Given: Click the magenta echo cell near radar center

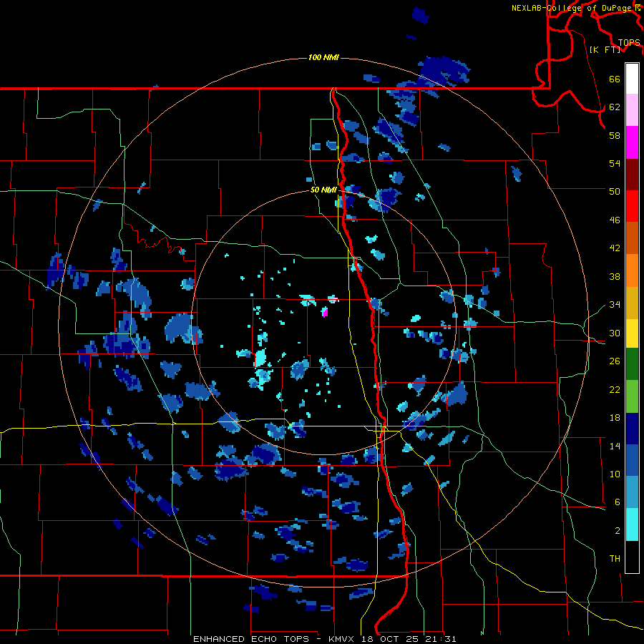Looking at the screenshot, I should [x=325, y=312].
